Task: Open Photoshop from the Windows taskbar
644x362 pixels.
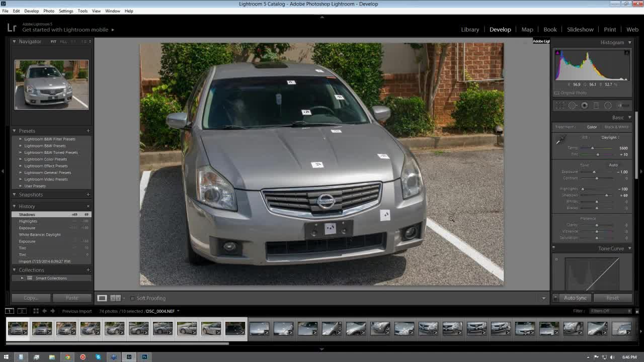Action: (x=144, y=357)
